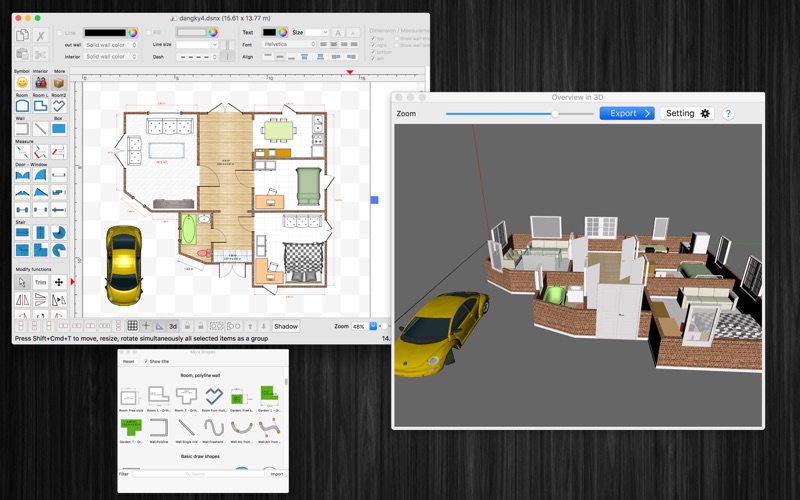Enable the Line checkbox

pyautogui.click(x=60, y=33)
